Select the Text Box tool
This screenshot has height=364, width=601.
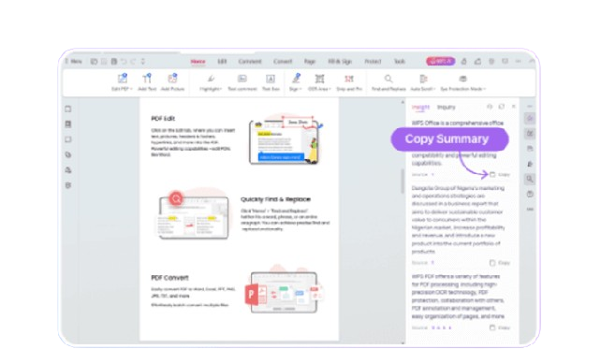pyautogui.click(x=271, y=82)
